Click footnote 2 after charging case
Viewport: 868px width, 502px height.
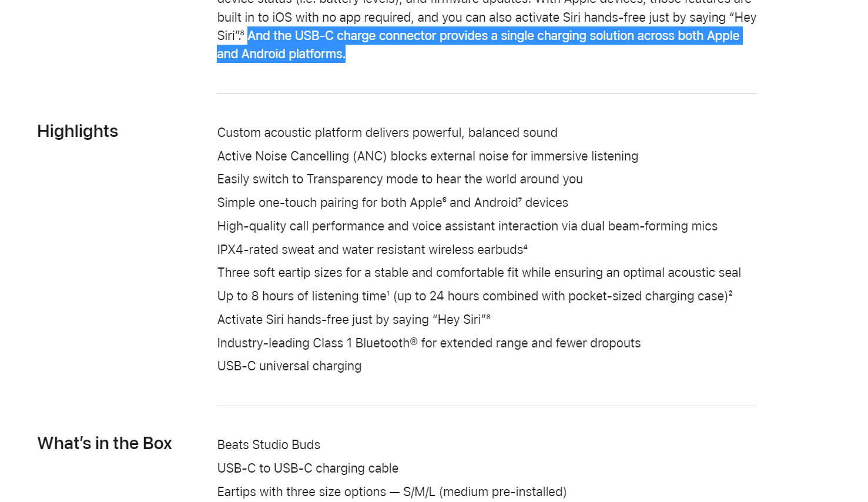click(730, 293)
